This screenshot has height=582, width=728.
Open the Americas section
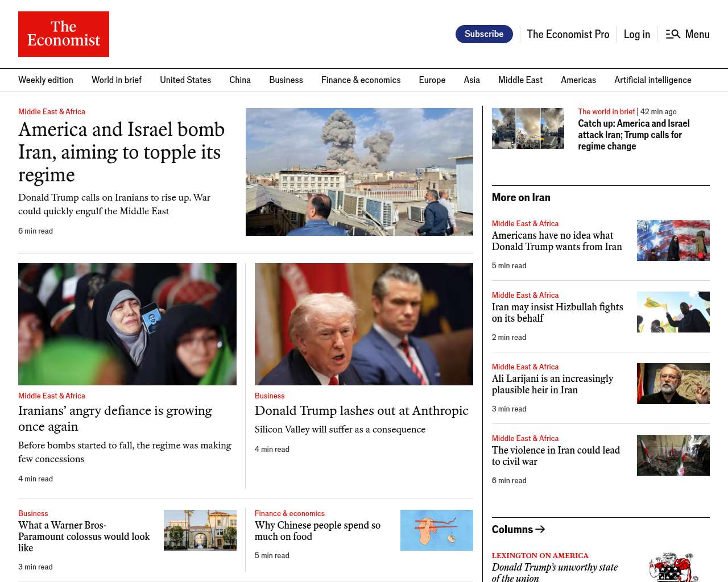tap(578, 80)
